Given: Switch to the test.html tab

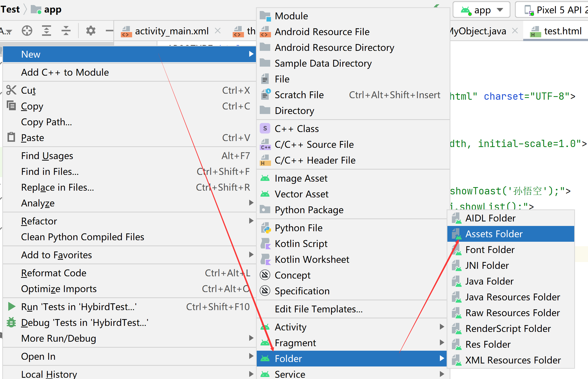Looking at the screenshot, I should (x=562, y=31).
